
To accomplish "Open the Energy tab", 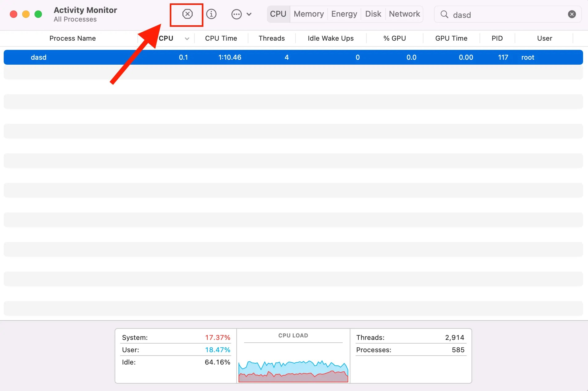I will [344, 14].
